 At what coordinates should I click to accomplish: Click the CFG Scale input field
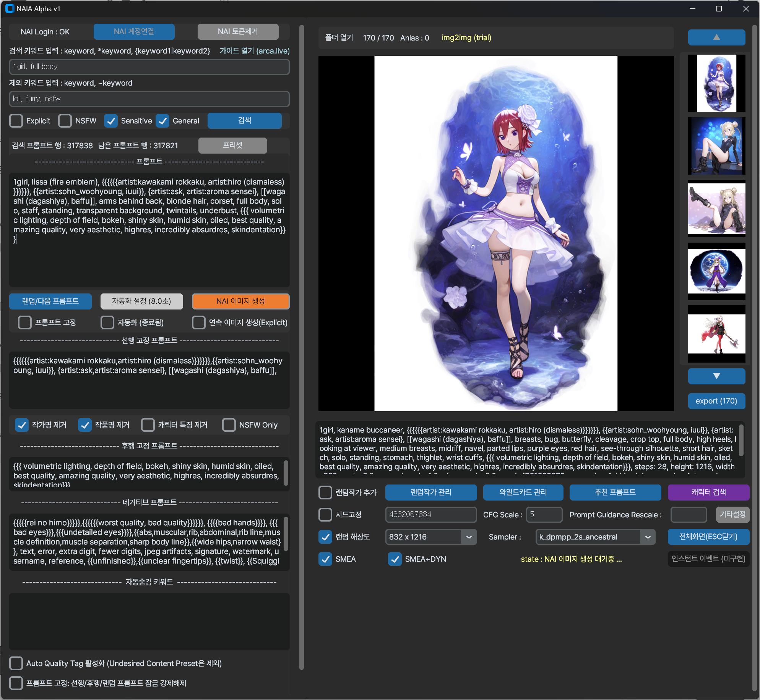click(x=544, y=515)
